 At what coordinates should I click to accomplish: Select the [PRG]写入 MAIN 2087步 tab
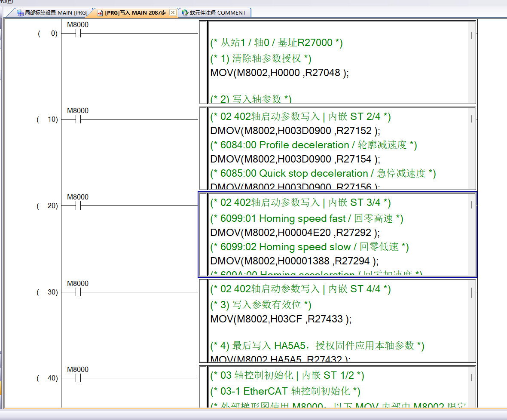coord(135,12)
